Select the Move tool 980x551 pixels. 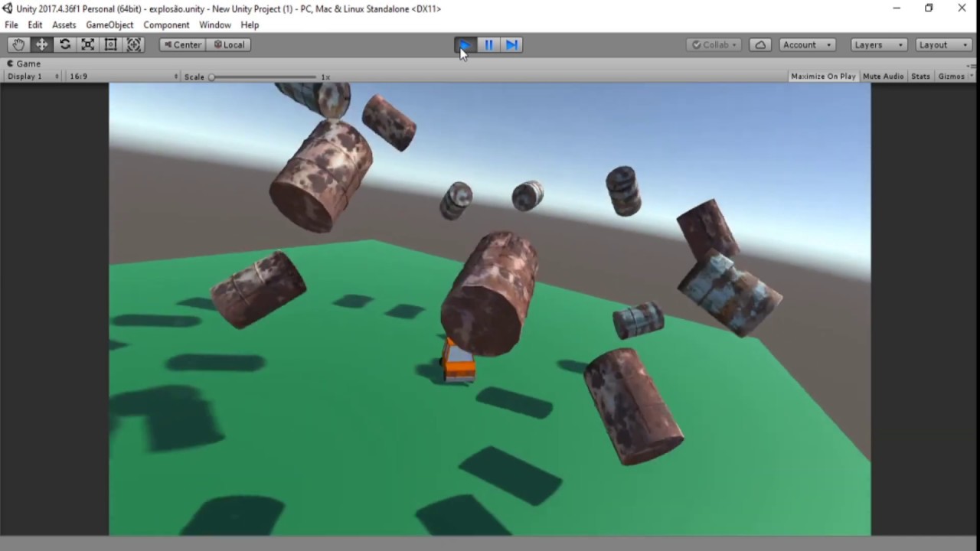(41, 44)
